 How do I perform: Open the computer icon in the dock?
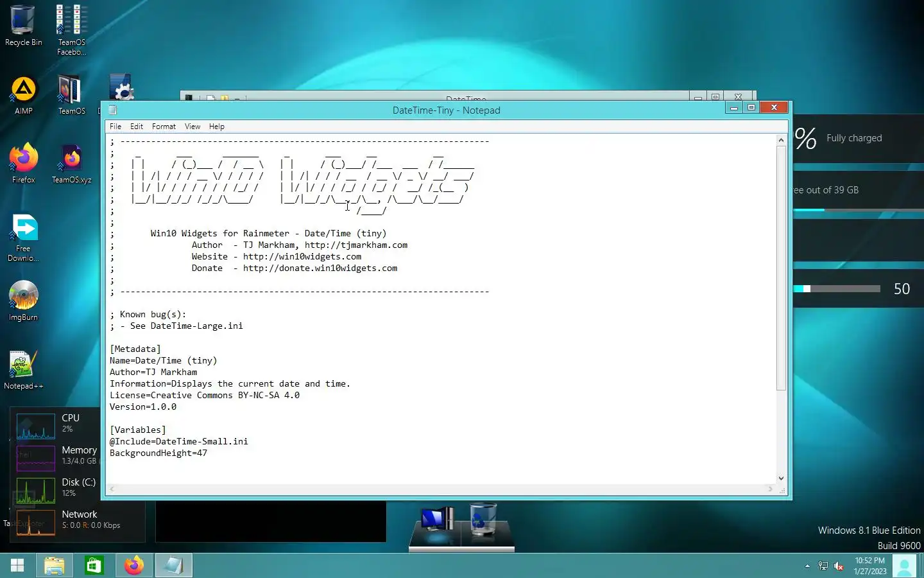tap(437, 519)
